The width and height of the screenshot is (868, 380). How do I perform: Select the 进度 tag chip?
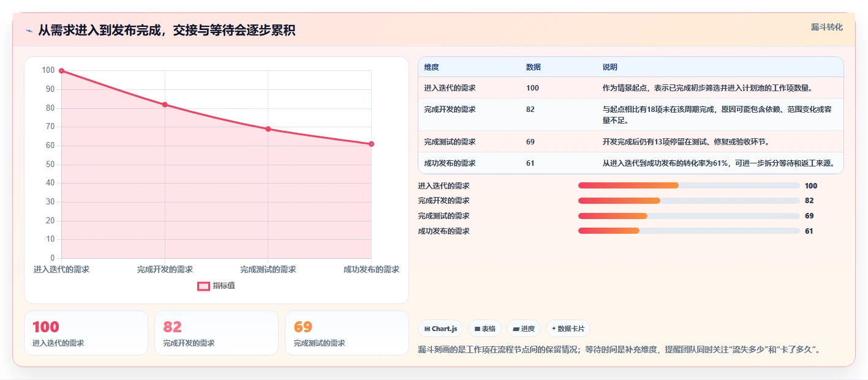524,329
